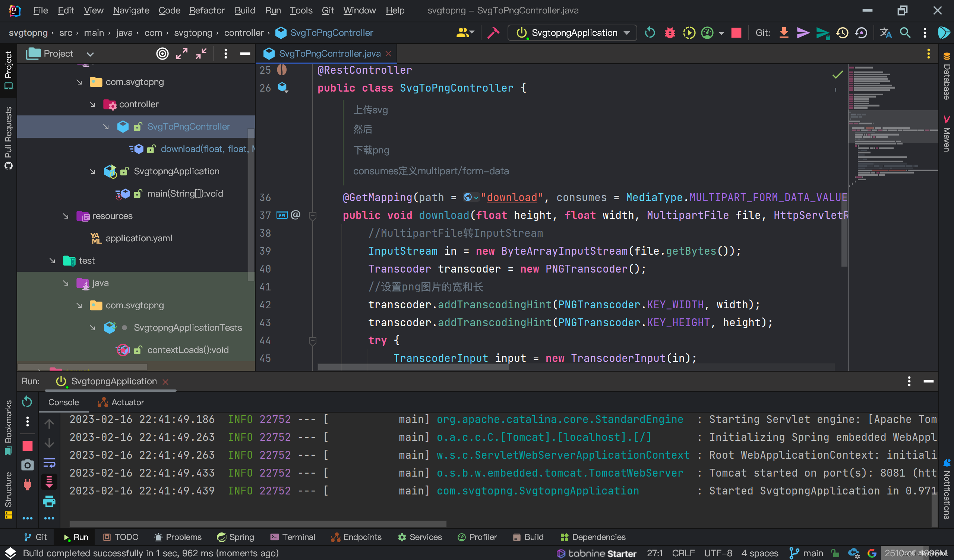Image resolution: width=954 pixels, height=560 pixels.
Task: Click Git push icon
Action: tap(822, 33)
